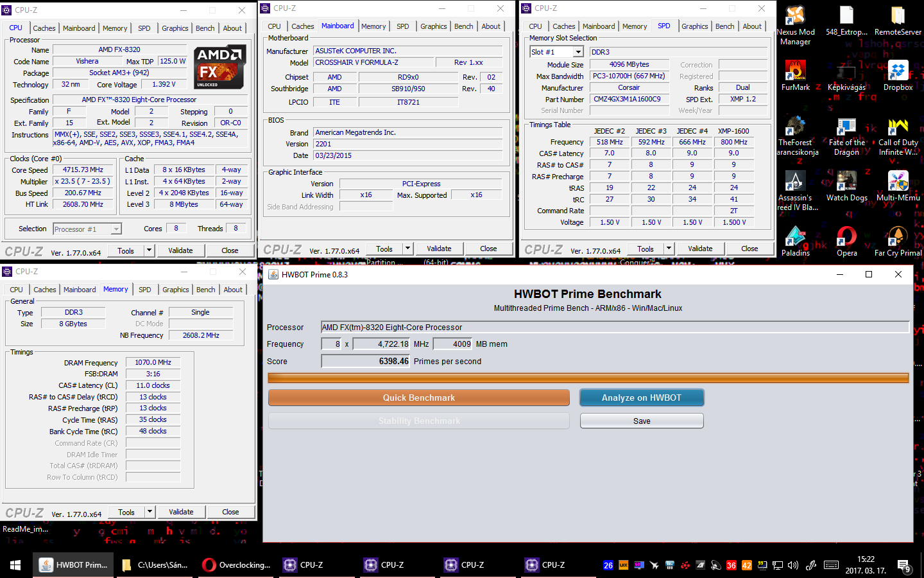Click the volume speaker tray icon
The height and width of the screenshot is (578, 924).
793,565
